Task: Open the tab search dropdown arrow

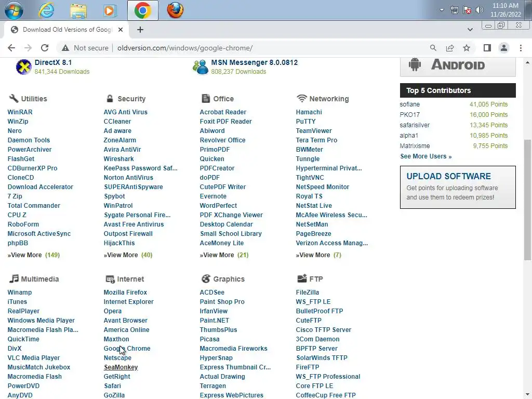Action: (470, 30)
